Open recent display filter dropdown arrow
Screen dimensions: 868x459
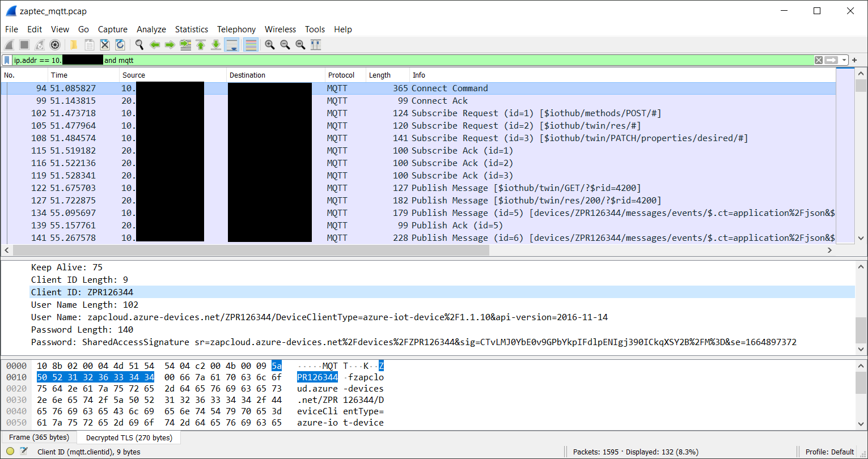pyautogui.click(x=844, y=60)
